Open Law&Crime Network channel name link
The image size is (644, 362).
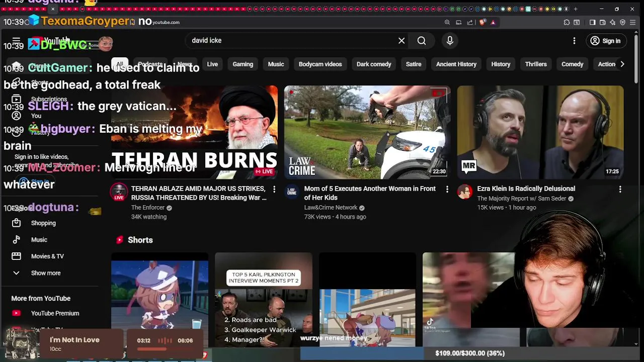331,208
